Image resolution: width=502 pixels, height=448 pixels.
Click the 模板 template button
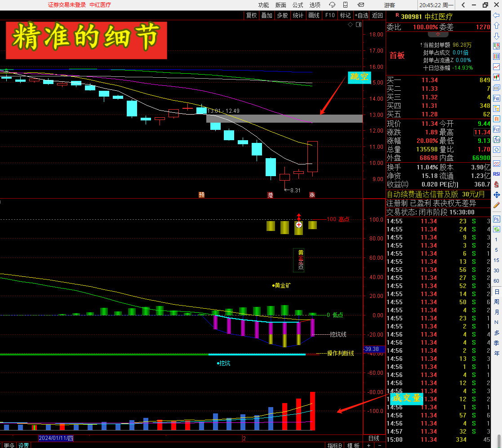(x=353, y=445)
